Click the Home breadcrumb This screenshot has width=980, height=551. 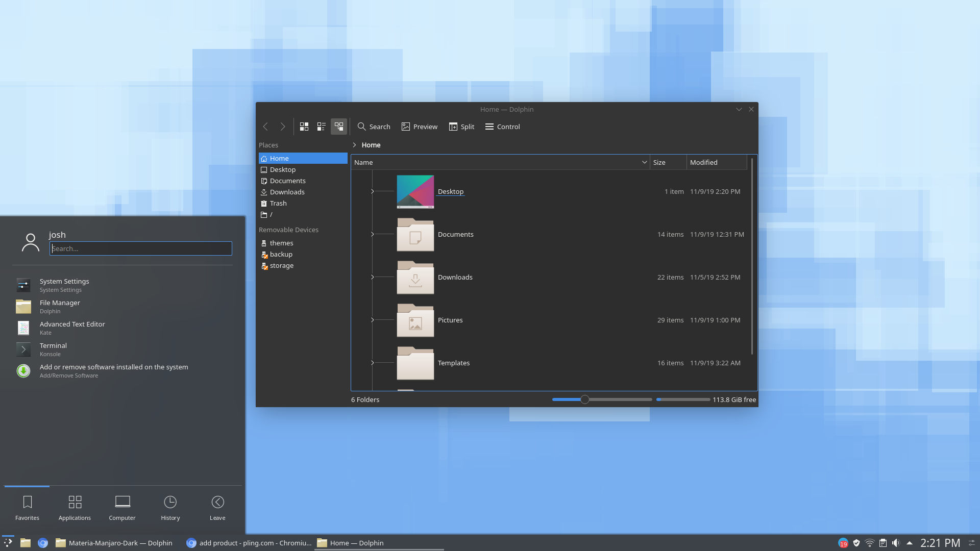(x=371, y=145)
